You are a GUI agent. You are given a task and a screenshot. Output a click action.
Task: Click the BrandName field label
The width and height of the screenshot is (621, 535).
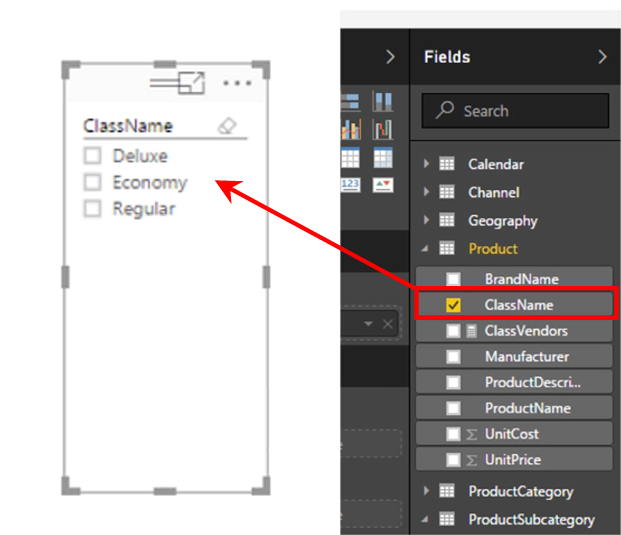coord(522,279)
